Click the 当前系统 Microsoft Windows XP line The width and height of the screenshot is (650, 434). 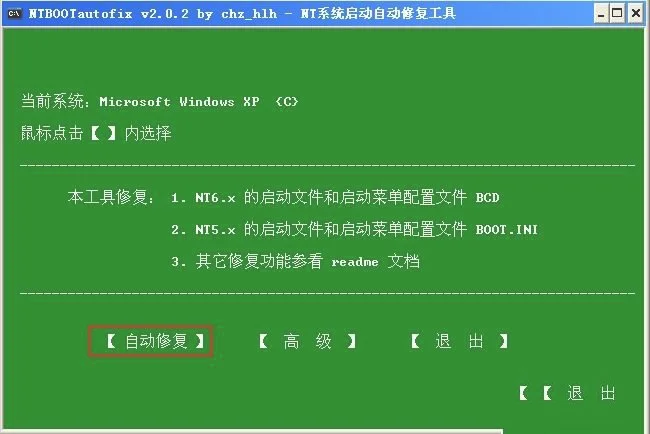[159, 101]
